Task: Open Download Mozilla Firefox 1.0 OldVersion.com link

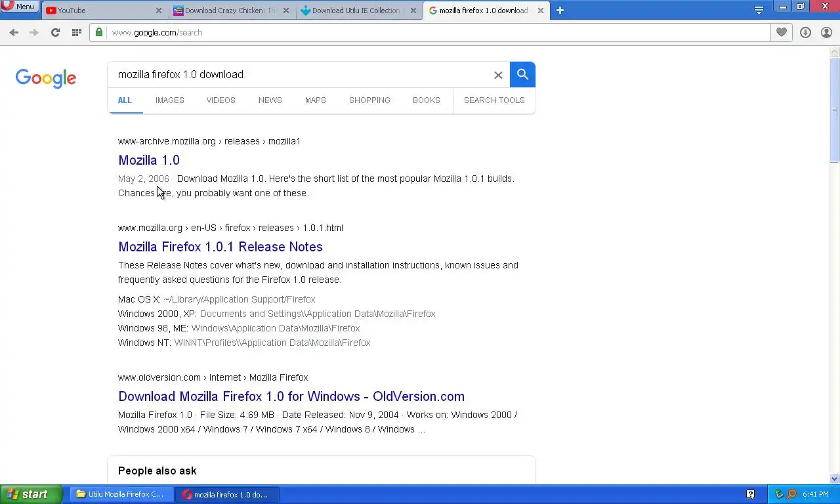Action: (x=291, y=396)
